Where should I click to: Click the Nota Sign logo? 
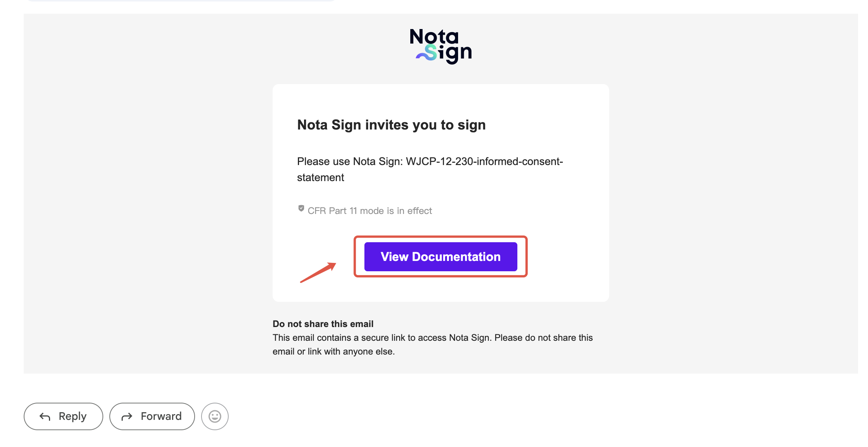click(x=441, y=46)
